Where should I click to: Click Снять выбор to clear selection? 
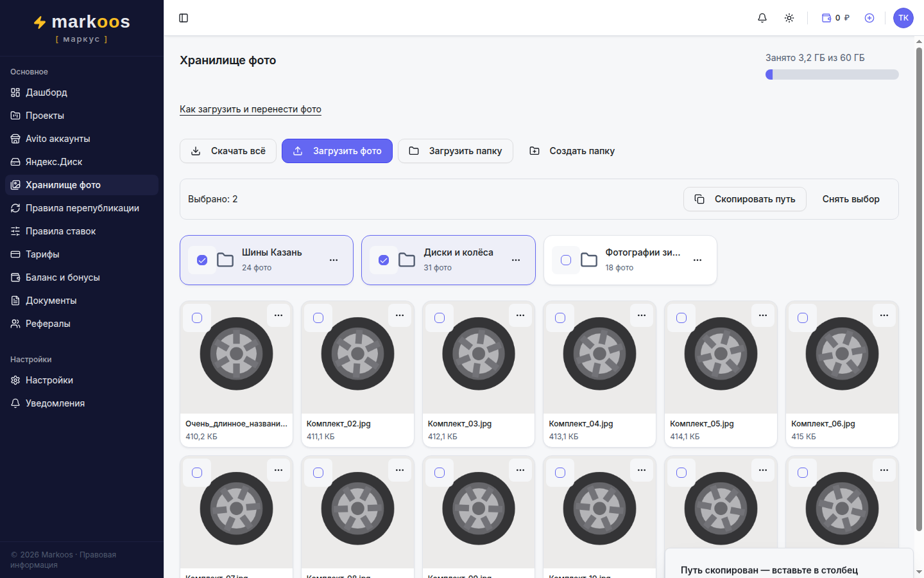(851, 199)
